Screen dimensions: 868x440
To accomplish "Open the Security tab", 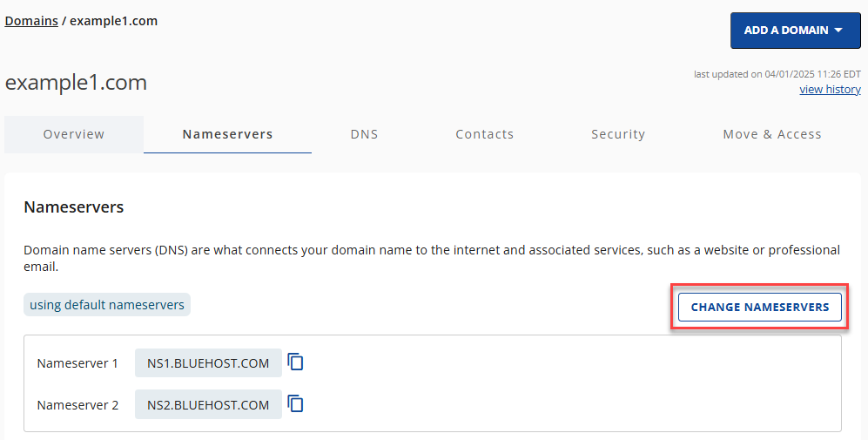I will coord(618,134).
